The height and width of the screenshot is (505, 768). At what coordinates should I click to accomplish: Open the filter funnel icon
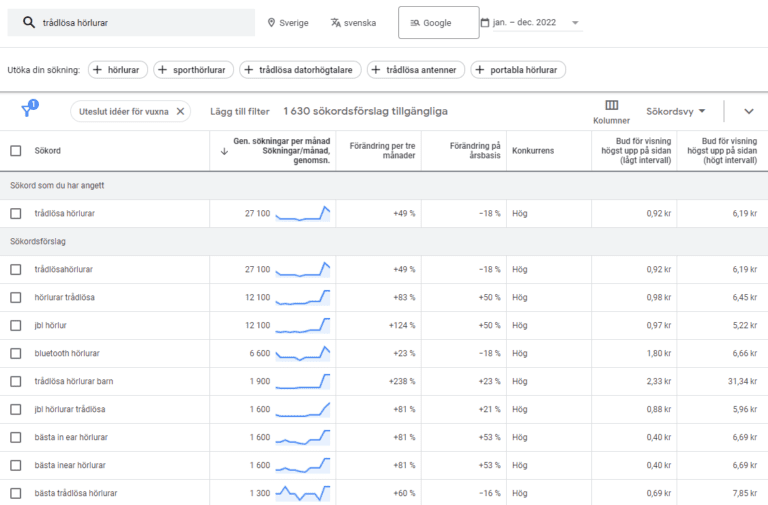point(28,111)
